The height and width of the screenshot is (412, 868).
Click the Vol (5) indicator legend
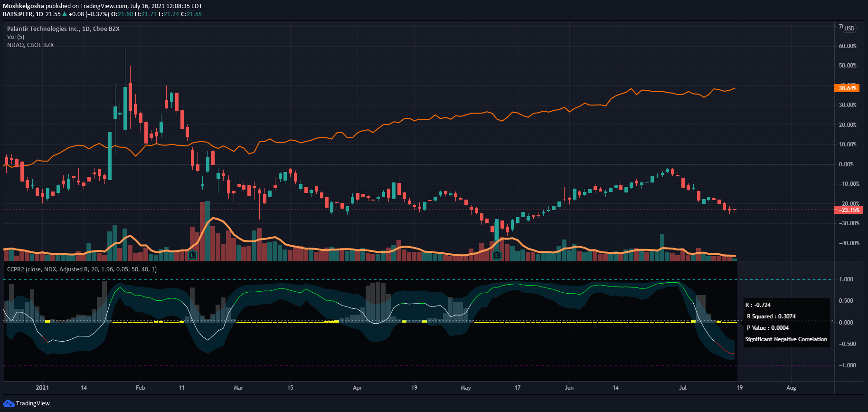coord(16,37)
